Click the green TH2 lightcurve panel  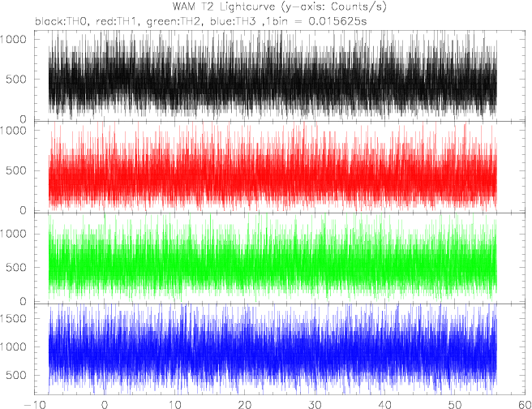pos(280,258)
